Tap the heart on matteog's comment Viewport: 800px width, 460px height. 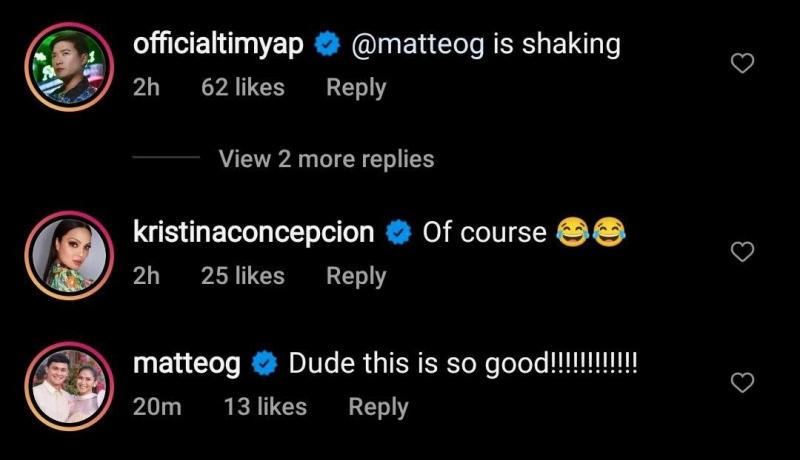click(742, 383)
